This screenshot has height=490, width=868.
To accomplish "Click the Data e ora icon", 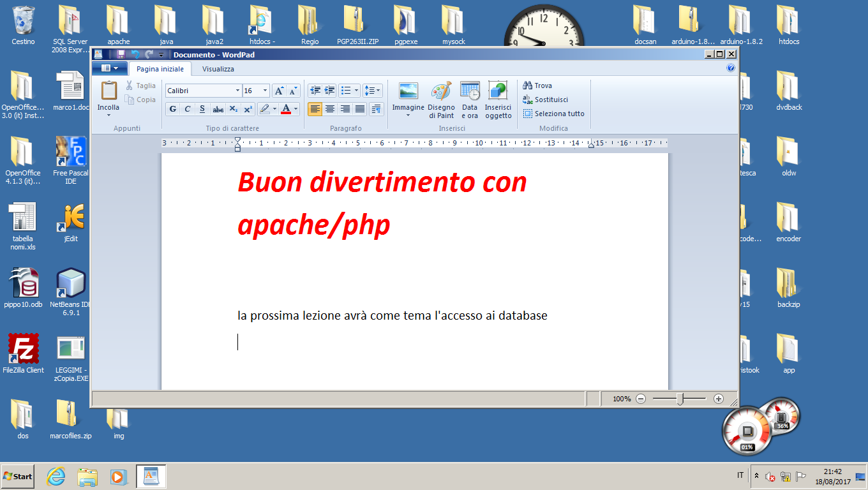I will pos(470,100).
